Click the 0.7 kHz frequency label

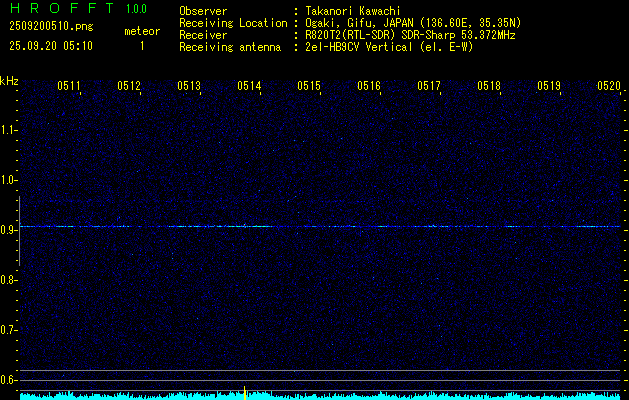(8, 330)
